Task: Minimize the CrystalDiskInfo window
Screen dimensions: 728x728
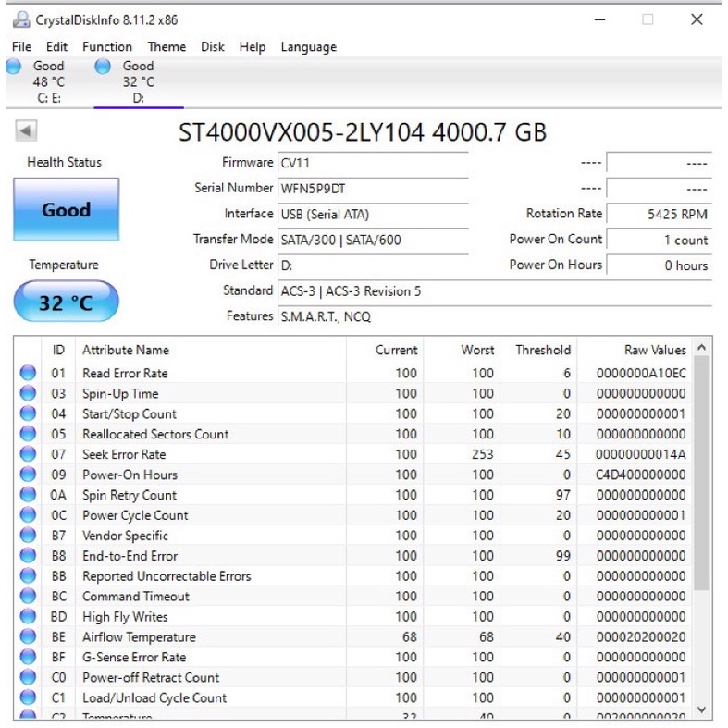Action: point(599,19)
